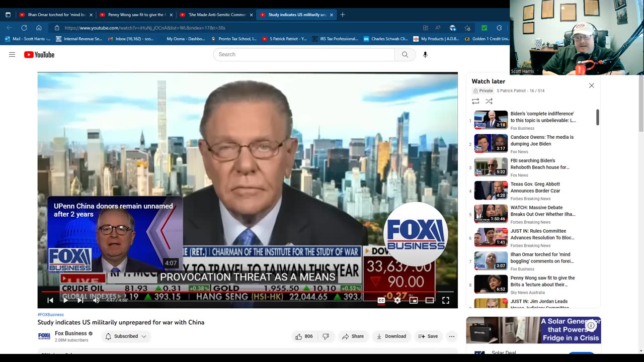Play "Ilhan Omar torched" playlist entry
This screenshot has height=362, width=644.
pos(533,261)
